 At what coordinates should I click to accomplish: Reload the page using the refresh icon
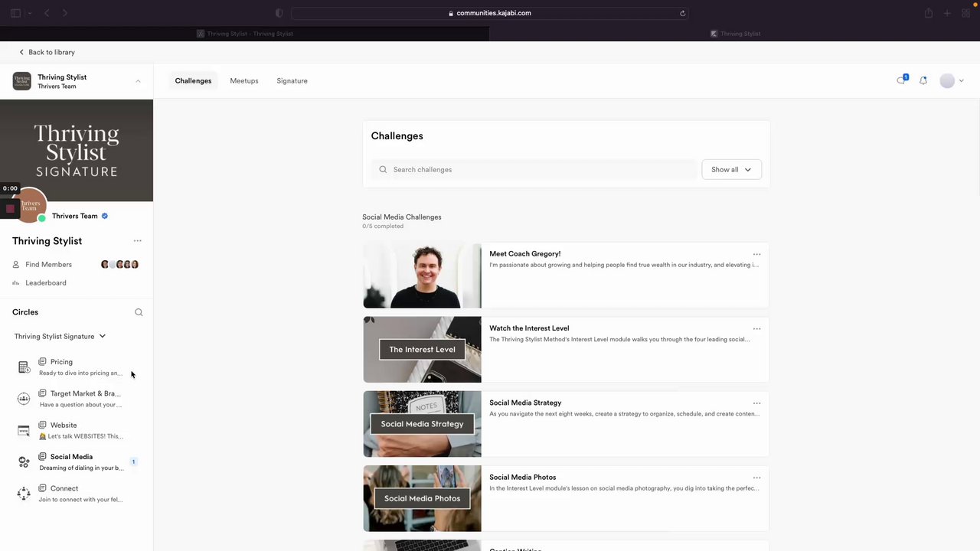tap(682, 13)
